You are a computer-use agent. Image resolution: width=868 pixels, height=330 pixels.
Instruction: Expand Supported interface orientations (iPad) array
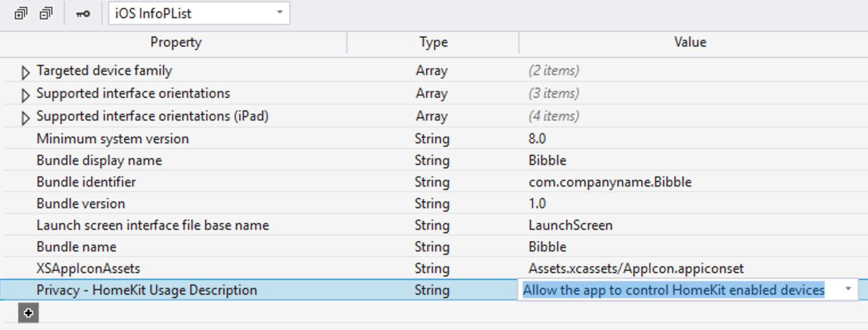[x=25, y=118]
